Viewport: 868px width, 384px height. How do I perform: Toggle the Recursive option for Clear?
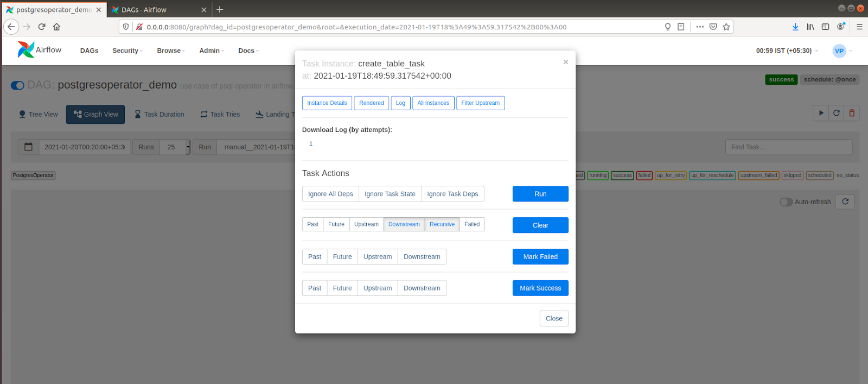pos(442,224)
